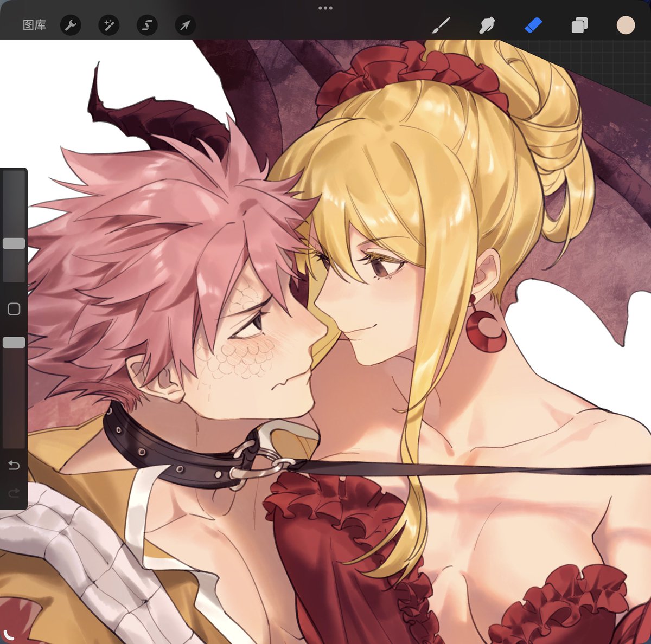Image resolution: width=651 pixels, height=644 pixels.
Task: Activate the Selection S tool
Action: (x=147, y=25)
